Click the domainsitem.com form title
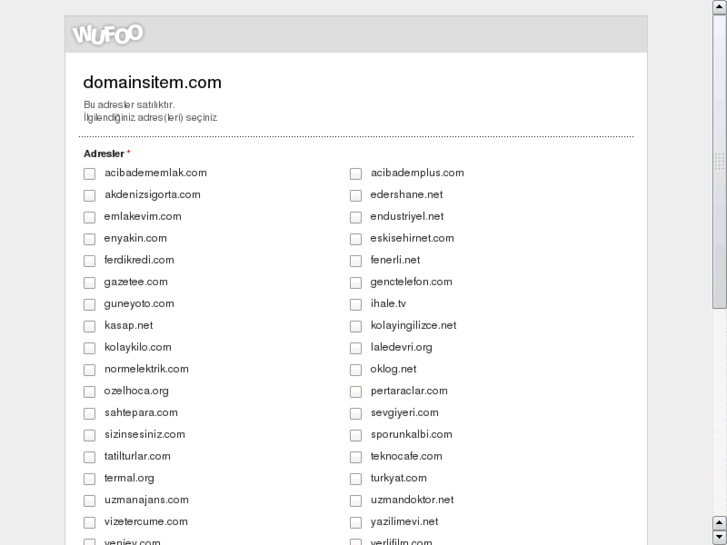The image size is (727, 545). 152,83
